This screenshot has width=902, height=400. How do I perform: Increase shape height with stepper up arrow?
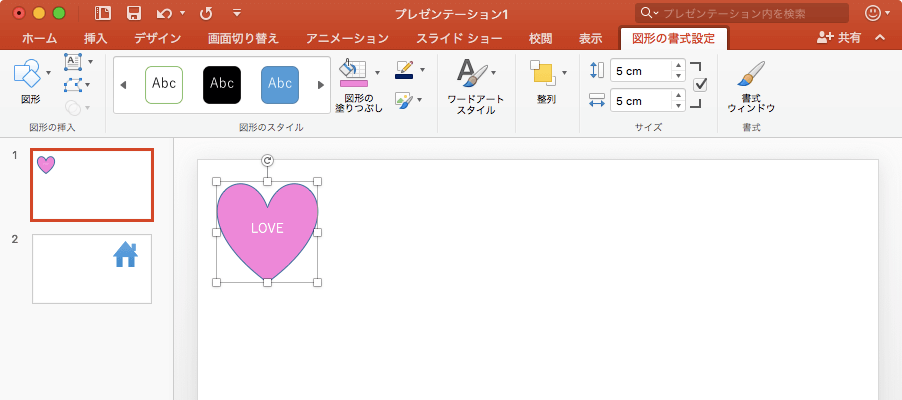[679, 66]
